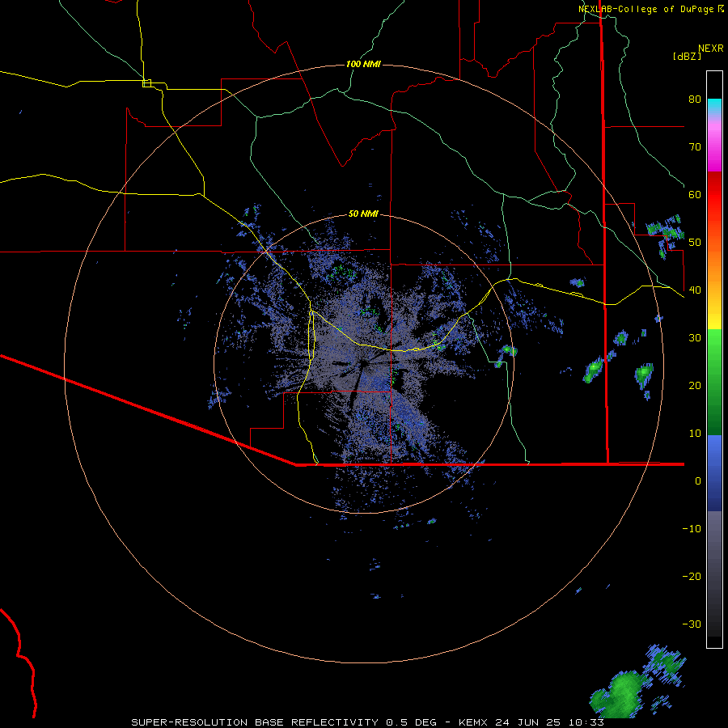Click the 24 JUN 25 10:33 timestamp
This screenshot has height=728, width=728.
pos(550,722)
